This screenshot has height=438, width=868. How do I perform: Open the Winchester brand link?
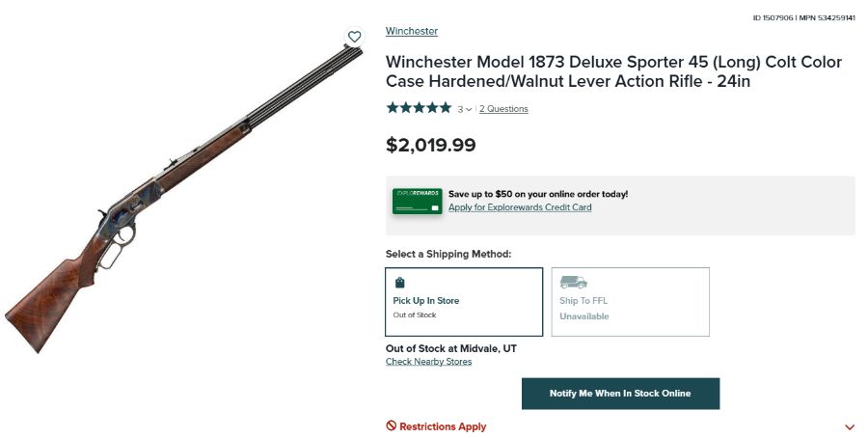[412, 31]
